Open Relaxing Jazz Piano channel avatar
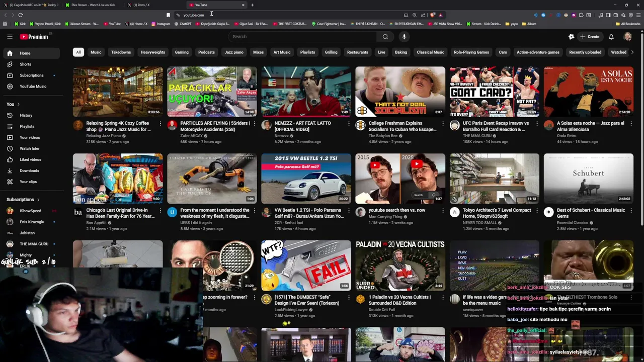 [x=78, y=125]
